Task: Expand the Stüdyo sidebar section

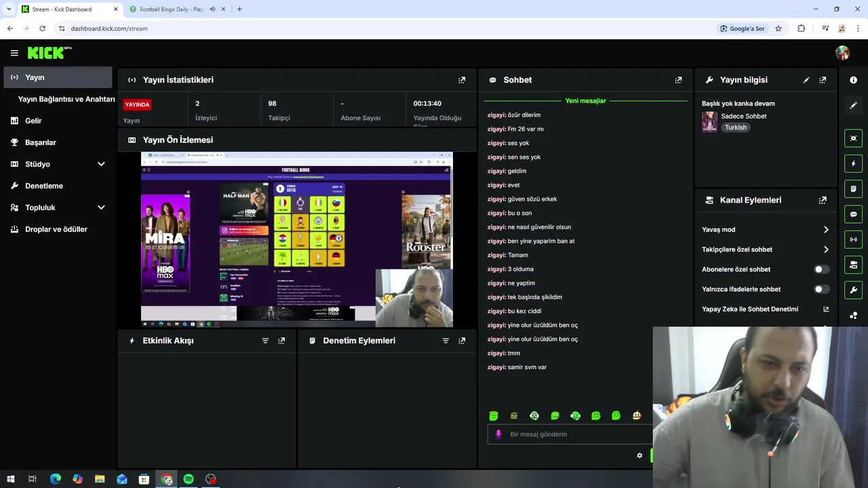Action: tap(101, 164)
